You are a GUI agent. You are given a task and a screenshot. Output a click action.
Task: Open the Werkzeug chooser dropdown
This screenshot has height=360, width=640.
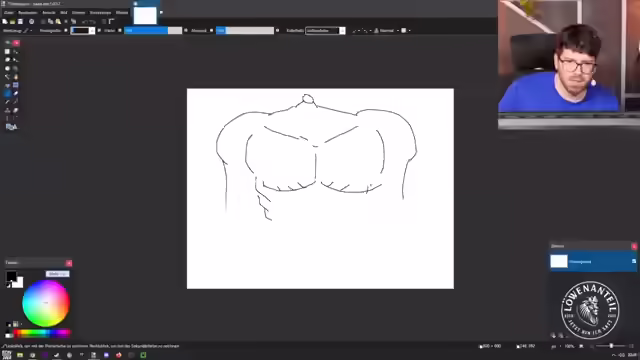(28, 31)
